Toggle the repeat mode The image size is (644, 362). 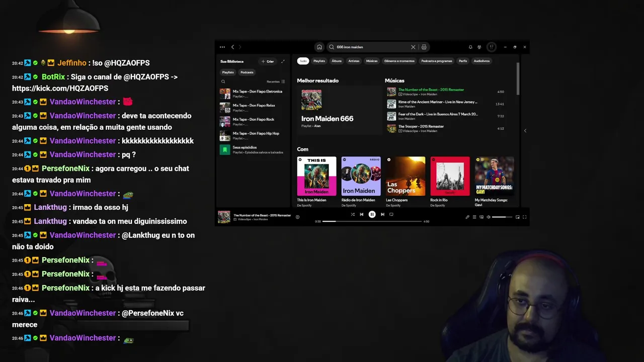point(391,214)
